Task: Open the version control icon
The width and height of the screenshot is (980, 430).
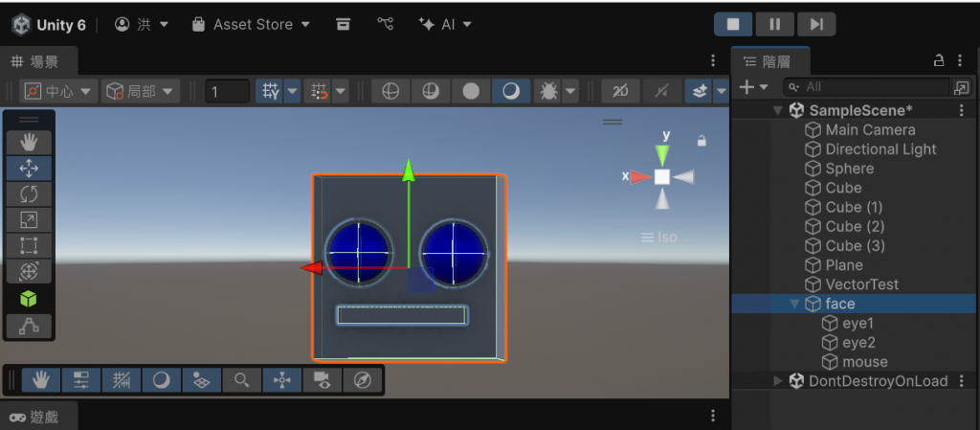Action: click(386, 24)
